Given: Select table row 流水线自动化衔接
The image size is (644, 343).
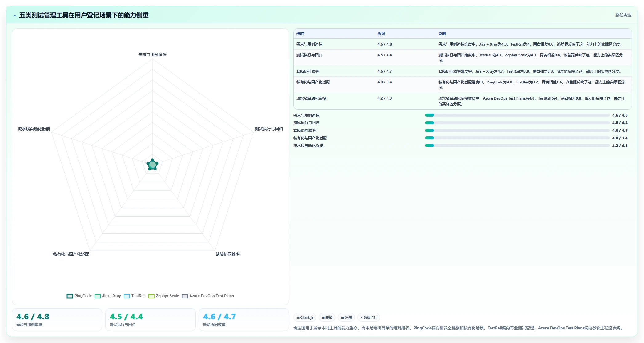Looking at the screenshot, I should point(462,101).
